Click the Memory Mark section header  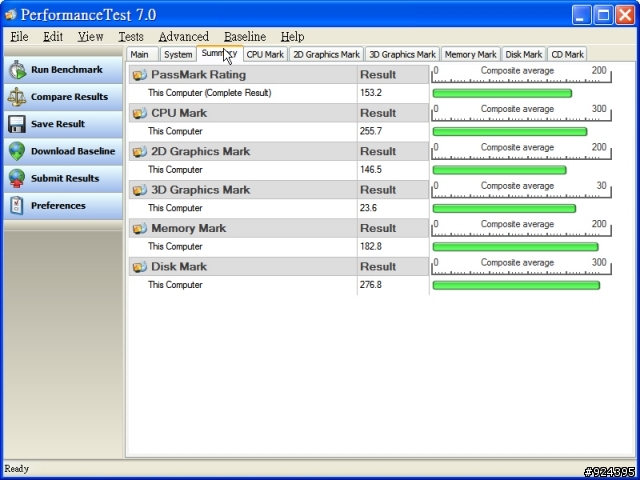click(x=279, y=228)
